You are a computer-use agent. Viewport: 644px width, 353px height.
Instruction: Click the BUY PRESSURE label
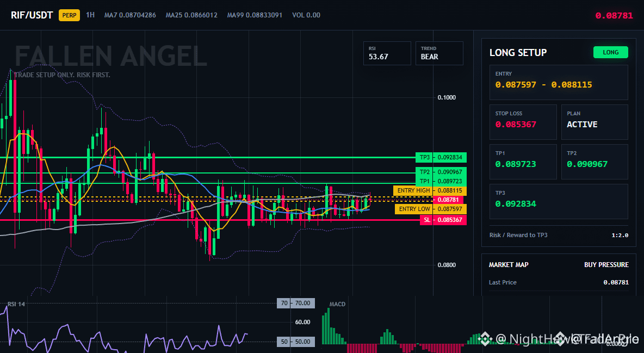[606, 265]
